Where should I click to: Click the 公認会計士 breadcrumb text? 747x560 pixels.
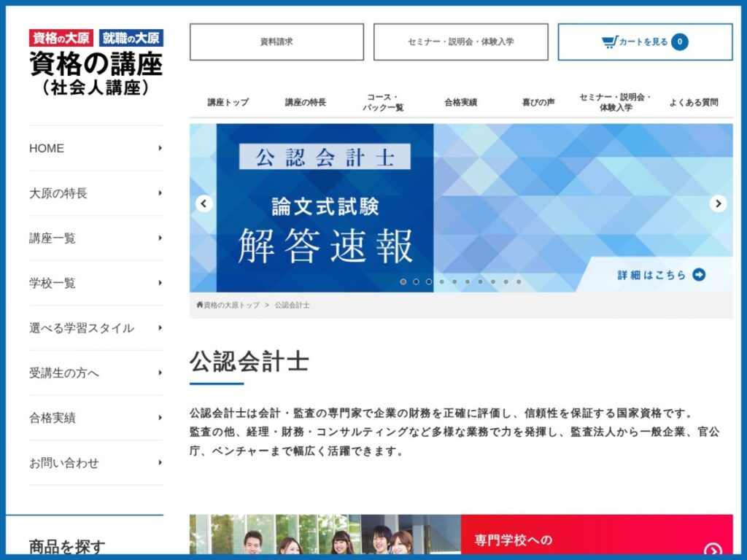pos(292,305)
